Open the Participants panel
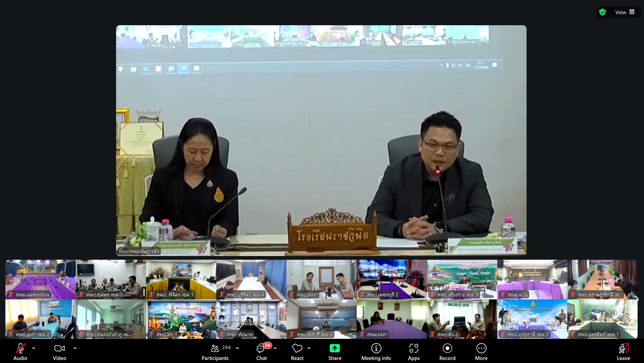 215,352
